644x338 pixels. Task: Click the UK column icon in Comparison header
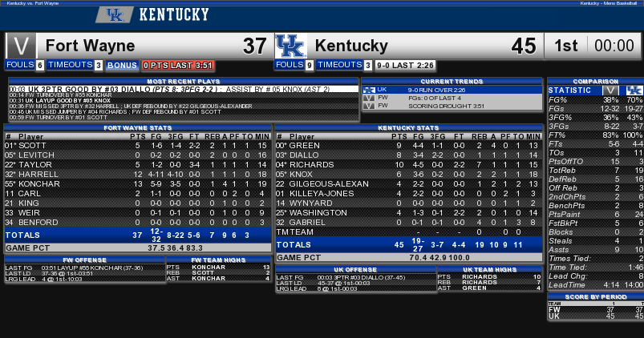(x=634, y=91)
